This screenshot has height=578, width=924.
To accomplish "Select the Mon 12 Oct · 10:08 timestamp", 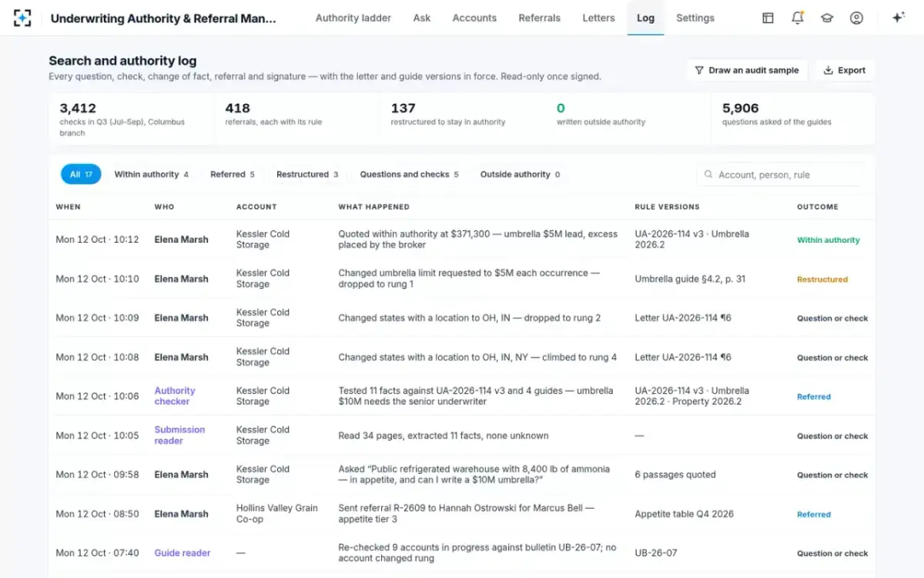I will (x=97, y=357).
